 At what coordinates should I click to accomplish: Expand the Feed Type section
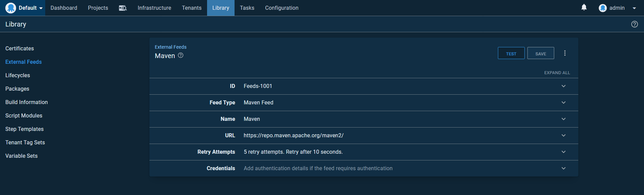pos(563,103)
